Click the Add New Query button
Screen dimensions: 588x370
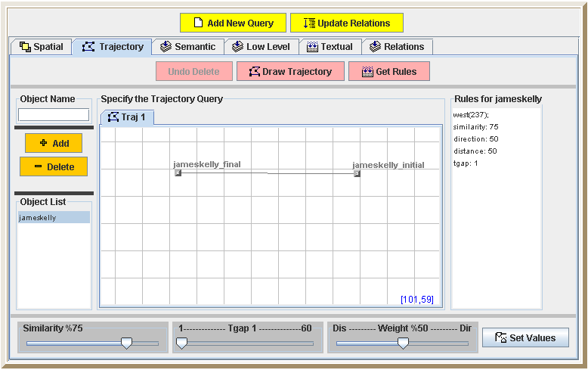pos(233,23)
